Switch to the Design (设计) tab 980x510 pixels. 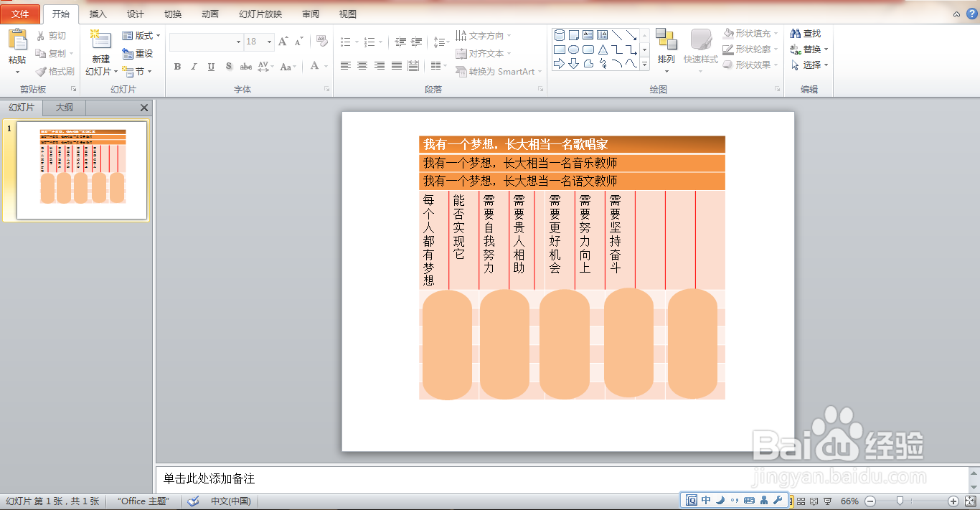[136, 14]
